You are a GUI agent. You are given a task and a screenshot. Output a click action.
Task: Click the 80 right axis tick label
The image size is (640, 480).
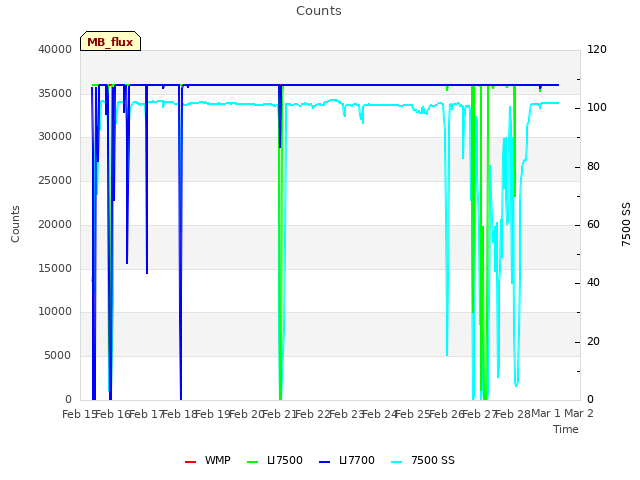click(x=593, y=167)
